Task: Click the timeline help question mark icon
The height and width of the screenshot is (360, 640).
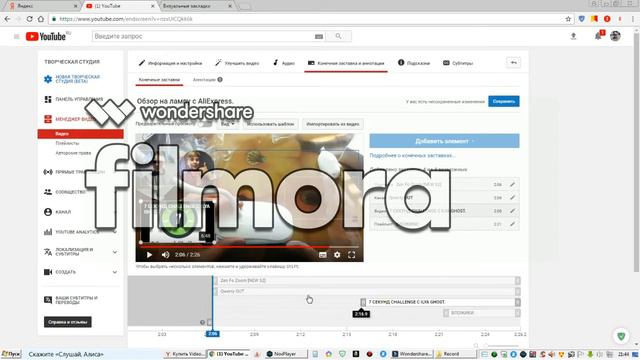Action: click(x=202, y=322)
